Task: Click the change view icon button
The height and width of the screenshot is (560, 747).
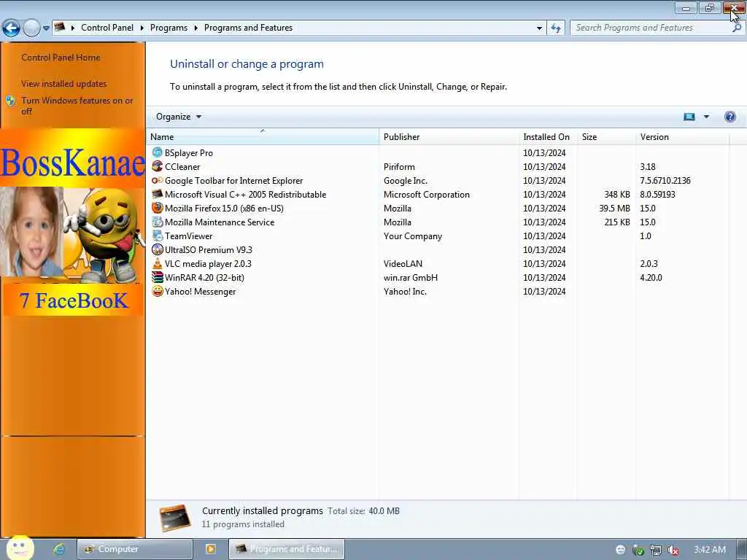Action: 689,117
